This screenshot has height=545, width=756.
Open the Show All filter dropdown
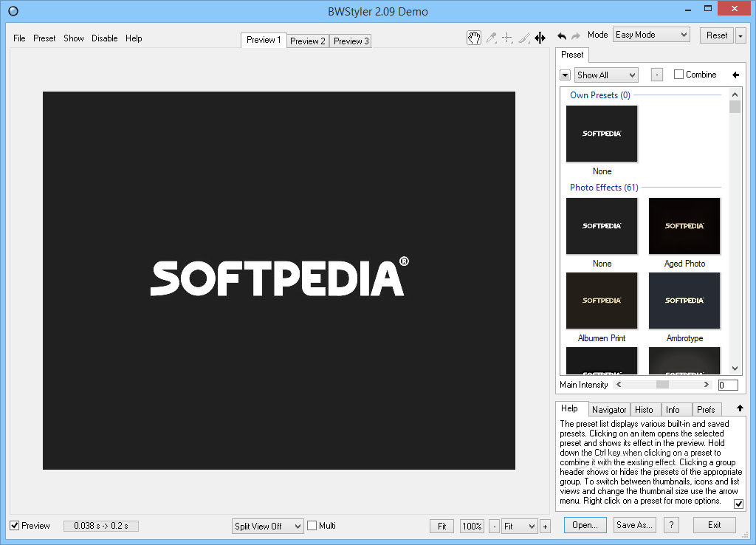point(607,75)
